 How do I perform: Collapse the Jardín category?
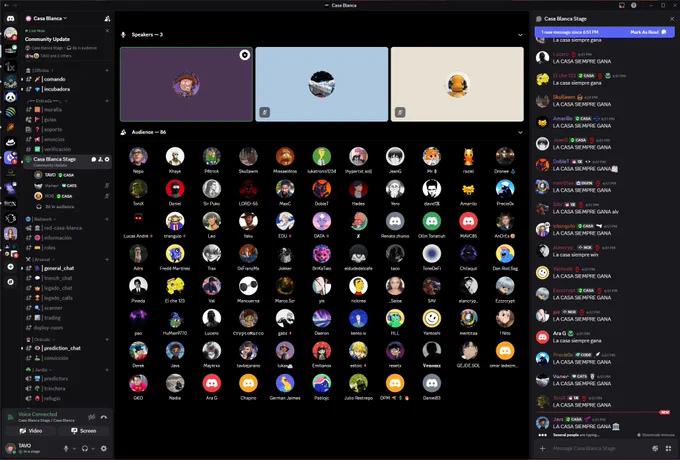pos(39,370)
